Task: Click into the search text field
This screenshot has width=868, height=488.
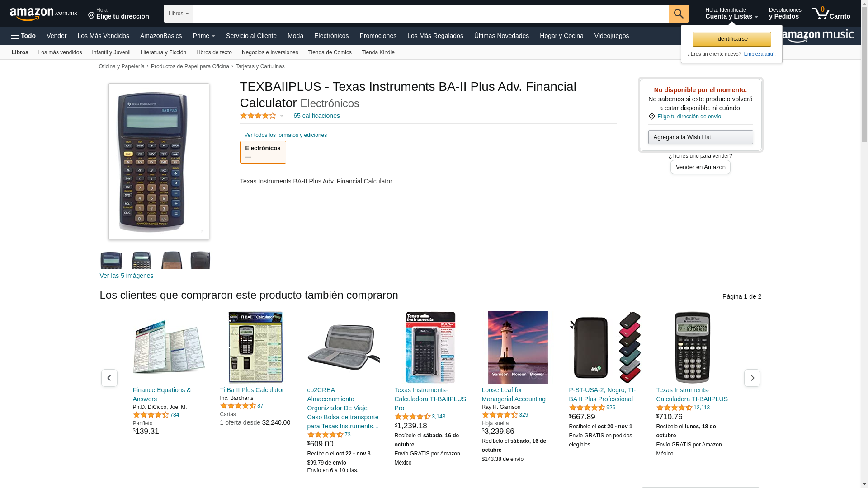Action: (x=430, y=14)
